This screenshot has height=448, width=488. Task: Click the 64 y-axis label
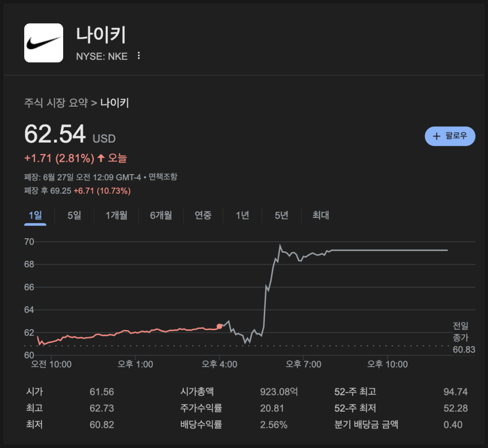click(x=29, y=310)
